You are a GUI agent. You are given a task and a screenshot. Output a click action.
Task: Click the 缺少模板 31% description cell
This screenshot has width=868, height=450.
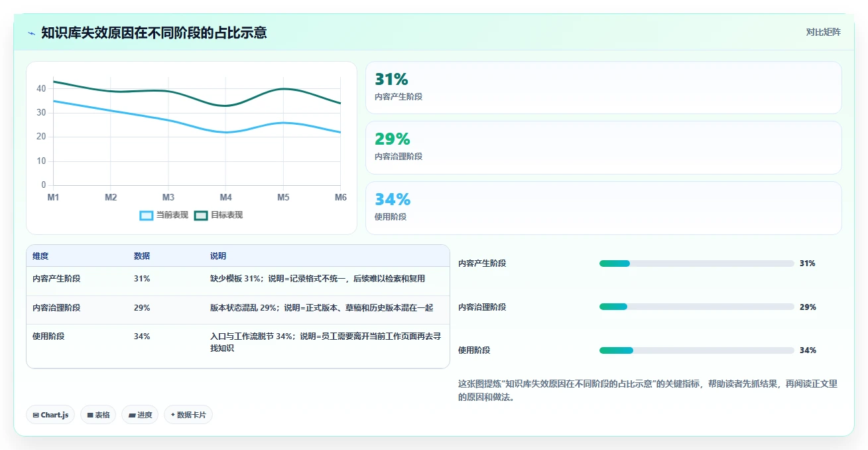tap(318, 279)
